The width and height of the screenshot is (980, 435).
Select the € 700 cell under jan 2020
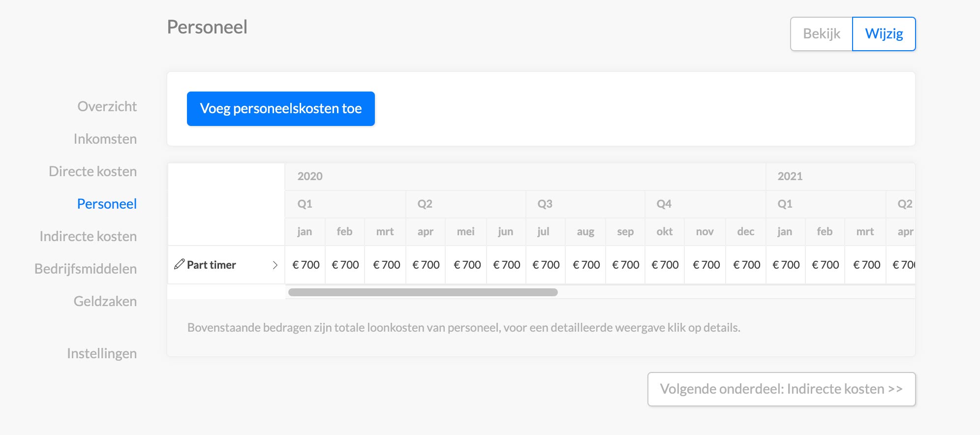click(x=306, y=265)
